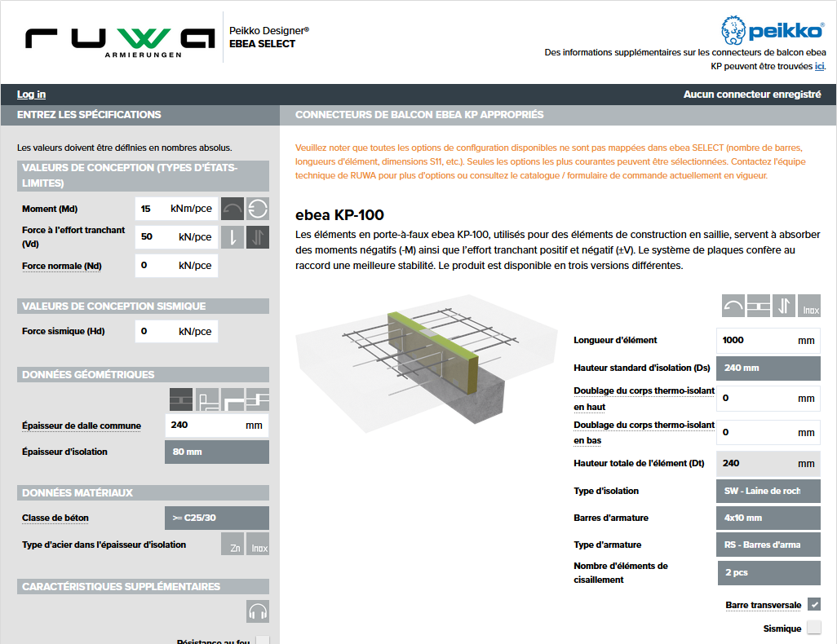
Task: Click the Doublage en haut input field
Action: pos(768,398)
